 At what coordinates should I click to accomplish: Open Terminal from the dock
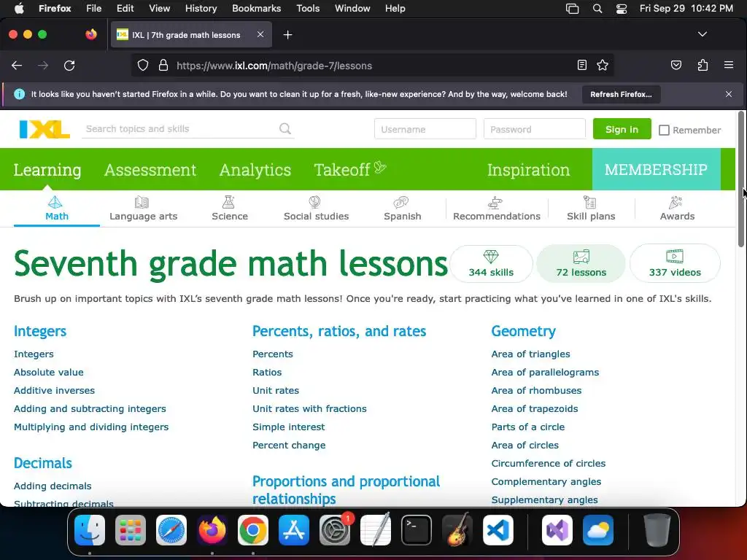(x=416, y=530)
